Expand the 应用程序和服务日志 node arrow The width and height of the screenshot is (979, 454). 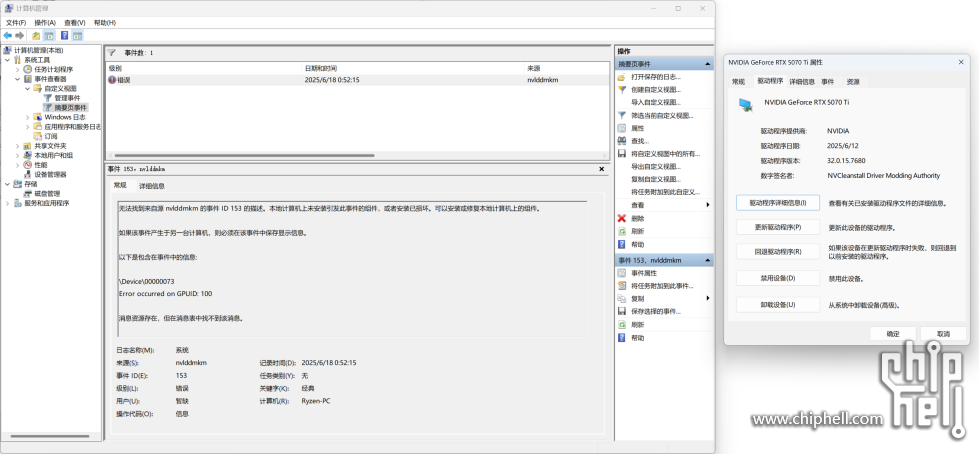27,126
